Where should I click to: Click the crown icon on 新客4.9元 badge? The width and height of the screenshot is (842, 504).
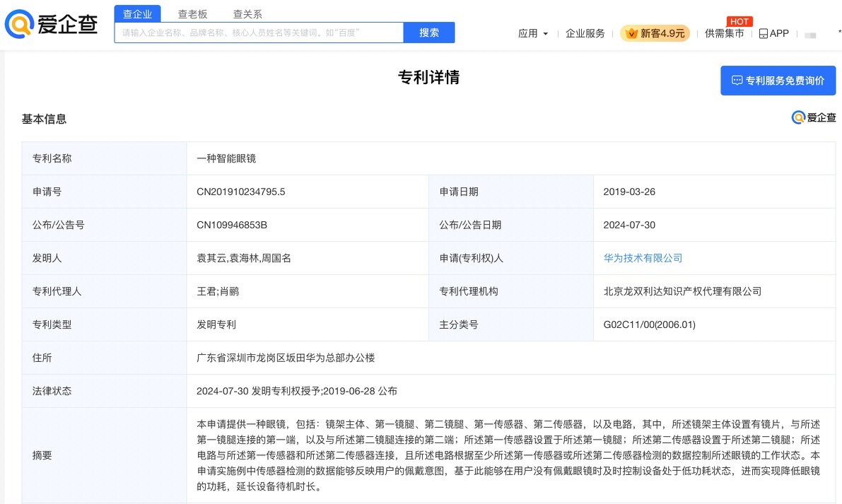click(631, 33)
